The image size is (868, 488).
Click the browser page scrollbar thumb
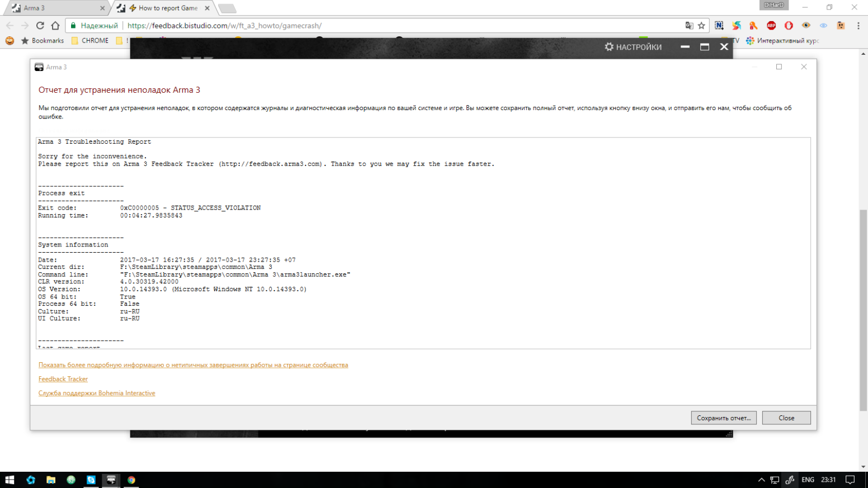click(864, 310)
